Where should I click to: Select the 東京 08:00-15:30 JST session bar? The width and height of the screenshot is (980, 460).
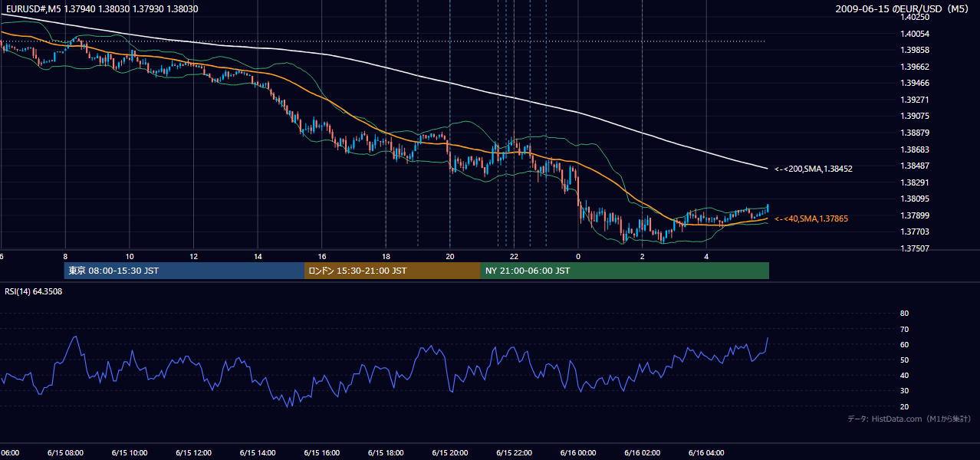(x=184, y=271)
